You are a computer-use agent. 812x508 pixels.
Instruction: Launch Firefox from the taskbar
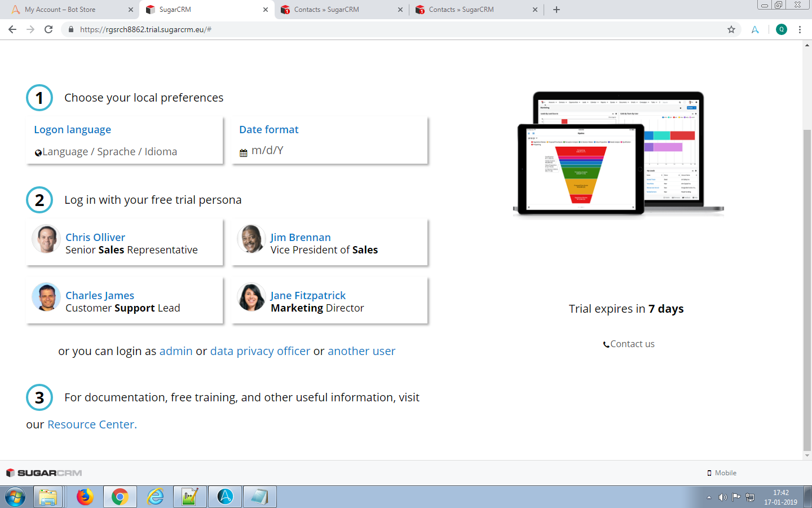point(85,497)
